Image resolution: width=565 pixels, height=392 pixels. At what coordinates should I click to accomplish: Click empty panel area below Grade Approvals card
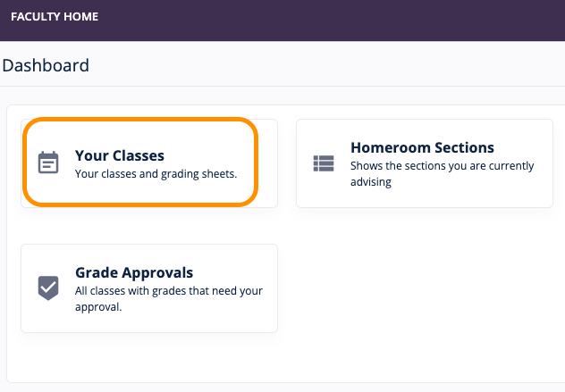148,357
